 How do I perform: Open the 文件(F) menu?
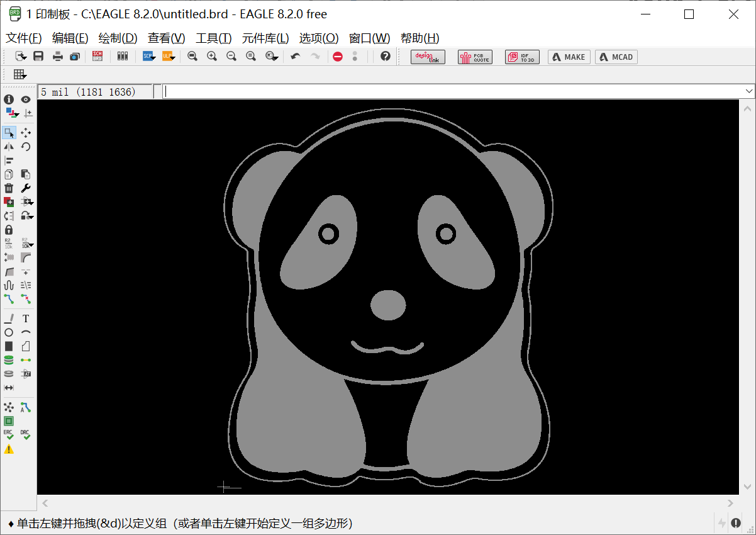pos(24,38)
